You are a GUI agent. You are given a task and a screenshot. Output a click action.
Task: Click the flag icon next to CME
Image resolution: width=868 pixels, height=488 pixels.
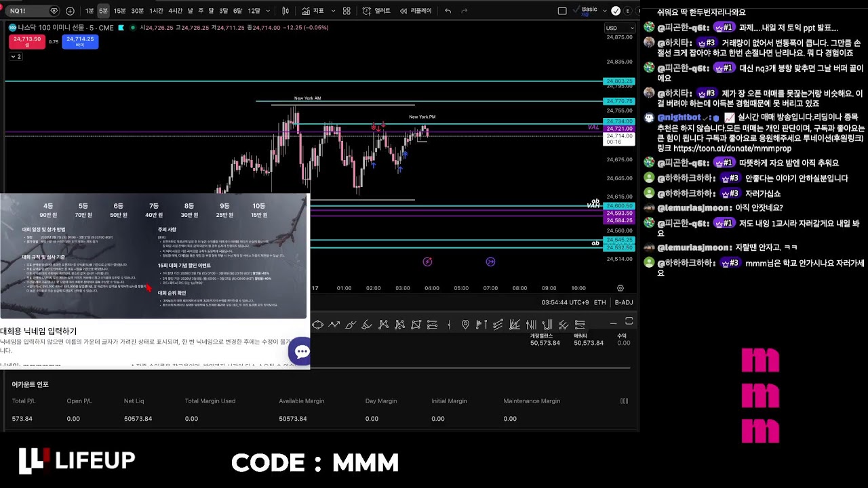click(121, 28)
